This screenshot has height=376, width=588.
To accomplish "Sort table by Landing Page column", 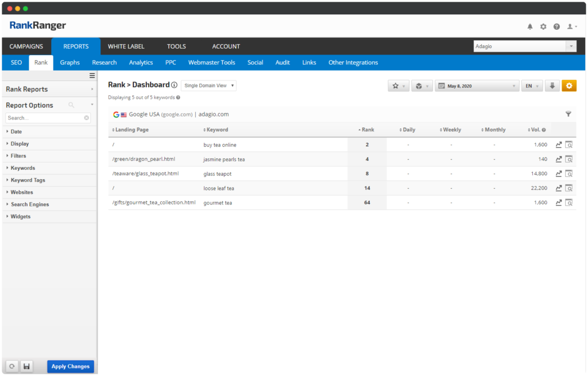I will click(x=130, y=130).
